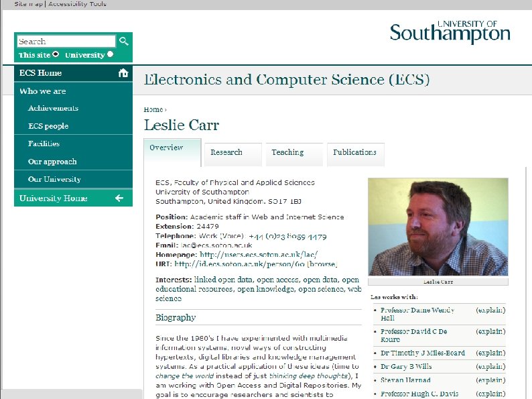Click (explain) beside Dr Gary B Wills
Image resolution: width=532 pixels, height=399 pixels.
[x=490, y=366]
